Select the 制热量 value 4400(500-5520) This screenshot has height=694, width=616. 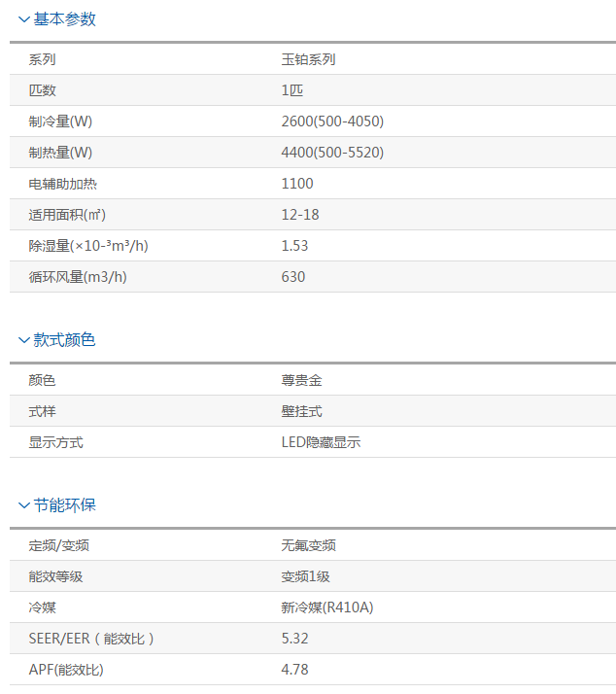(x=332, y=153)
